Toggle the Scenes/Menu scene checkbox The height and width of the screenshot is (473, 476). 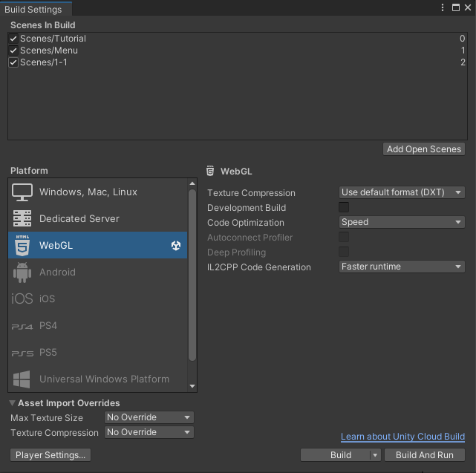(13, 50)
